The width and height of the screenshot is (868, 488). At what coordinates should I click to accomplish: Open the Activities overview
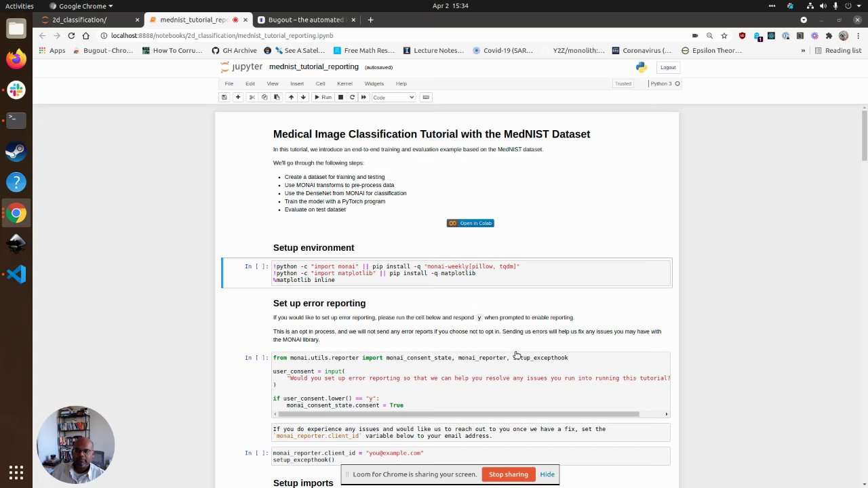[x=20, y=6]
